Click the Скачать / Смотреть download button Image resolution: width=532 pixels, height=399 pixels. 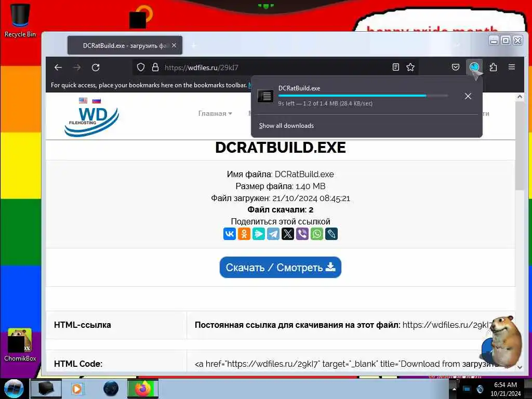pyautogui.click(x=280, y=268)
